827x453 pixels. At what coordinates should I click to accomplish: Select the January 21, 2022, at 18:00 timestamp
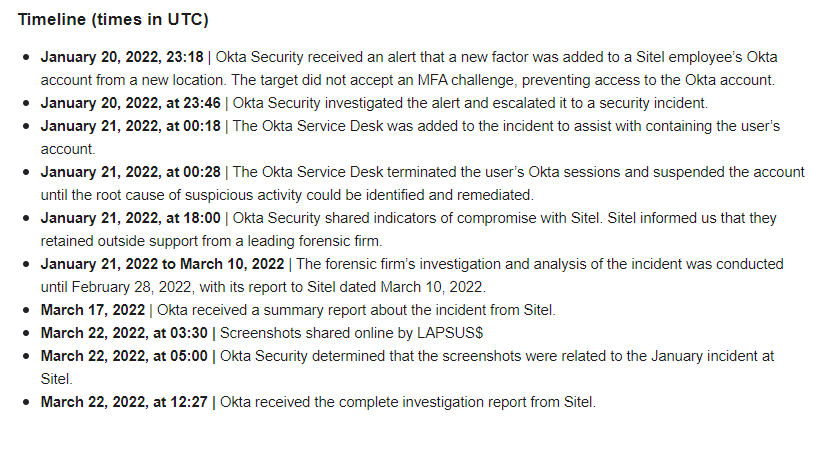click(130, 218)
